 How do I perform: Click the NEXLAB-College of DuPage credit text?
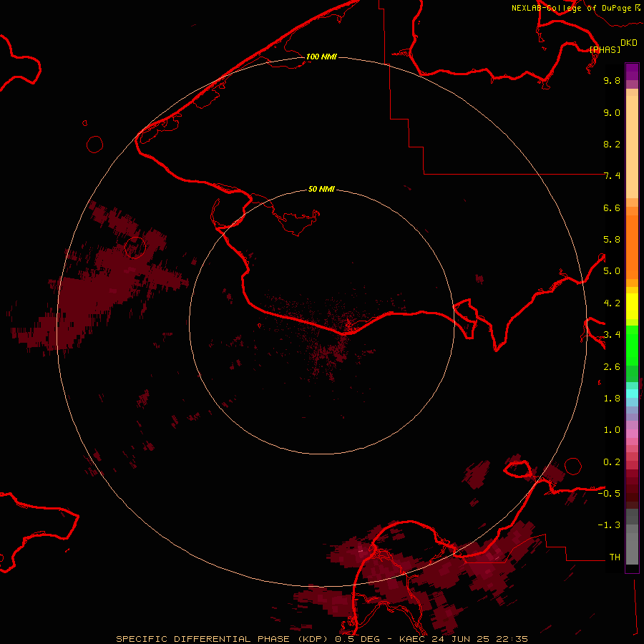click(x=571, y=8)
